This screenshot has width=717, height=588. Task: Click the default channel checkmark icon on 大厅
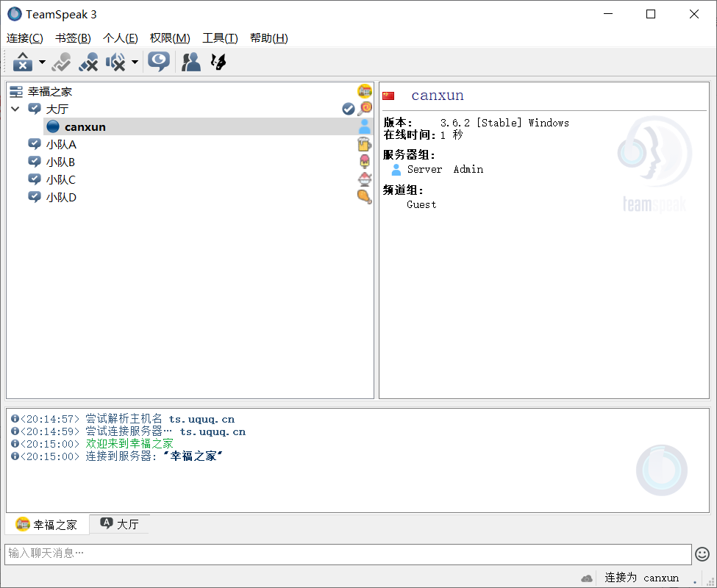(x=349, y=109)
